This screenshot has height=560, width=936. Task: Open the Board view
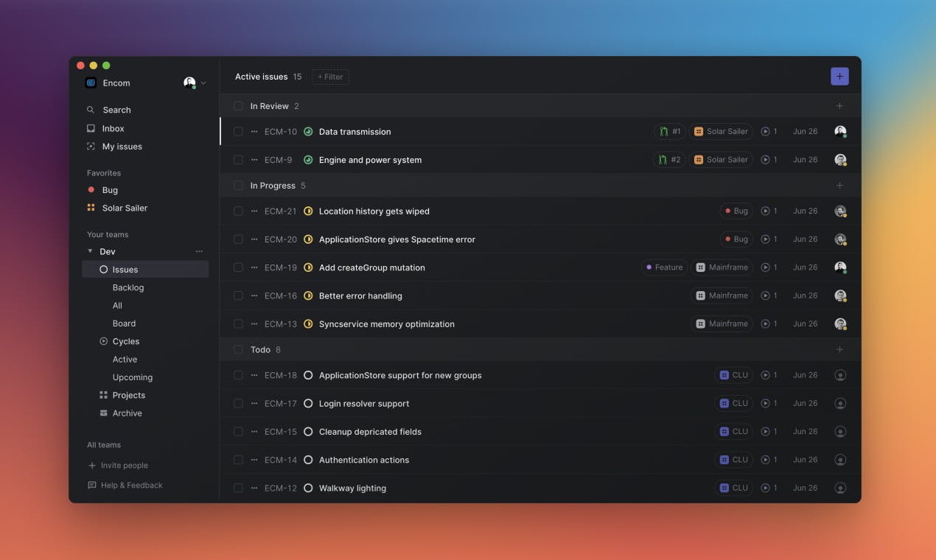124,323
